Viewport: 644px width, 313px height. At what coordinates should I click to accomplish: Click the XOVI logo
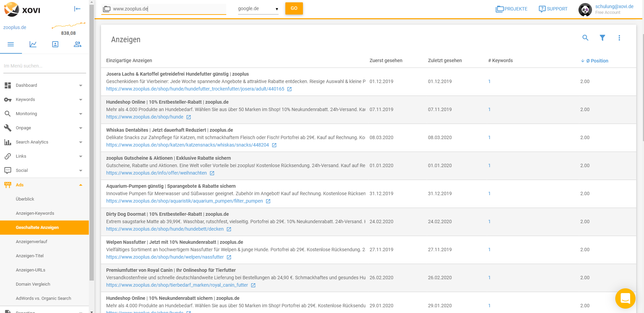(x=22, y=9)
